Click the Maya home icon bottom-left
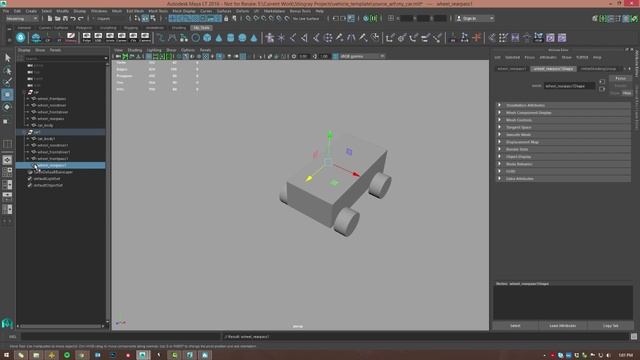 [7, 323]
